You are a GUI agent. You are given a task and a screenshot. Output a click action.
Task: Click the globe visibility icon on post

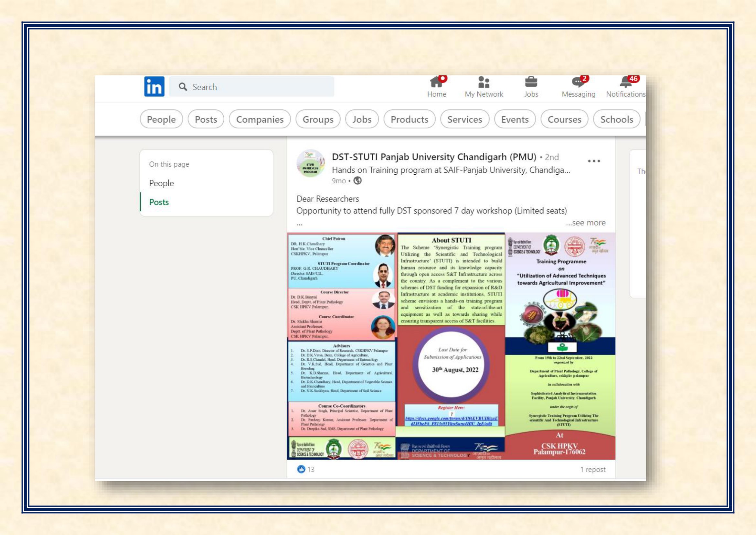(x=357, y=180)
